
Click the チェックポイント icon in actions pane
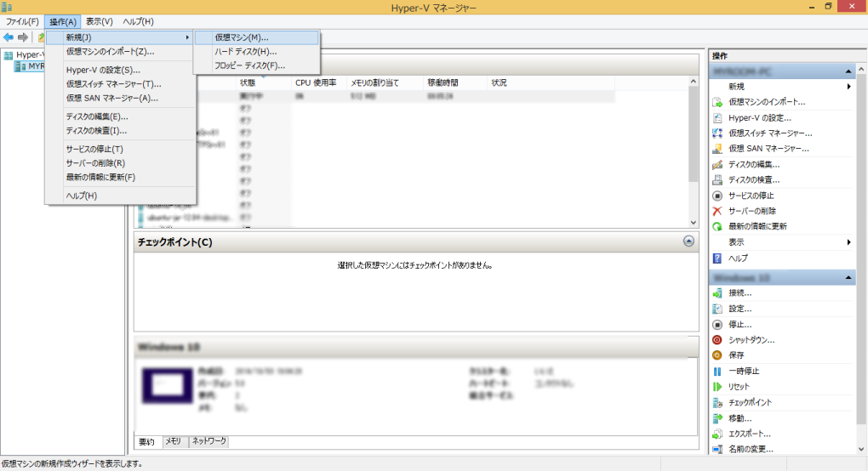717,402
